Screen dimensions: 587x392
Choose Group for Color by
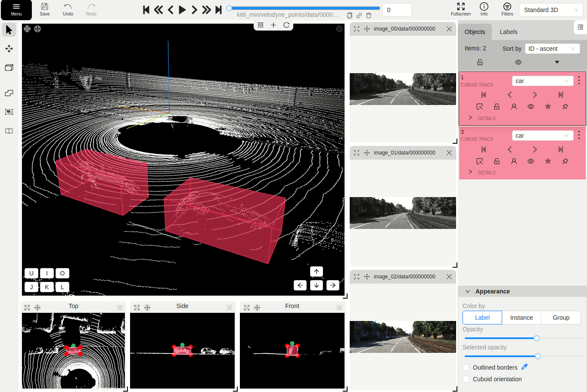[561, 318]
